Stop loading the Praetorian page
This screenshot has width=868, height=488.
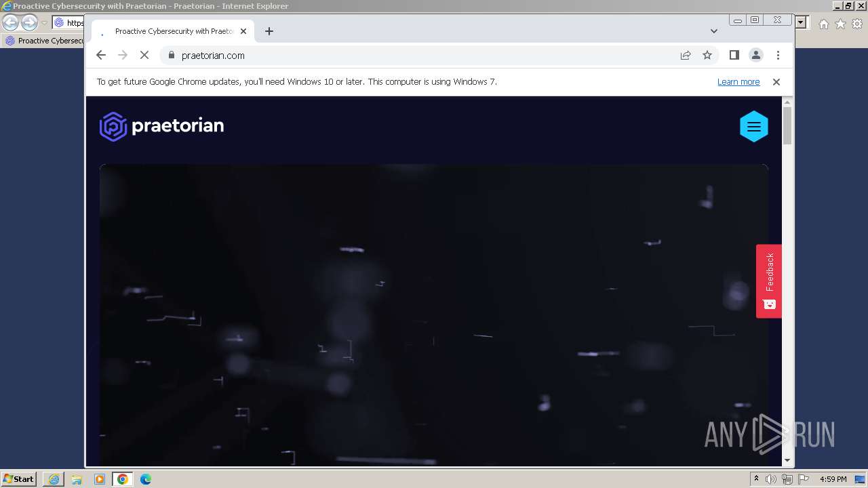[x=144, y=56]
